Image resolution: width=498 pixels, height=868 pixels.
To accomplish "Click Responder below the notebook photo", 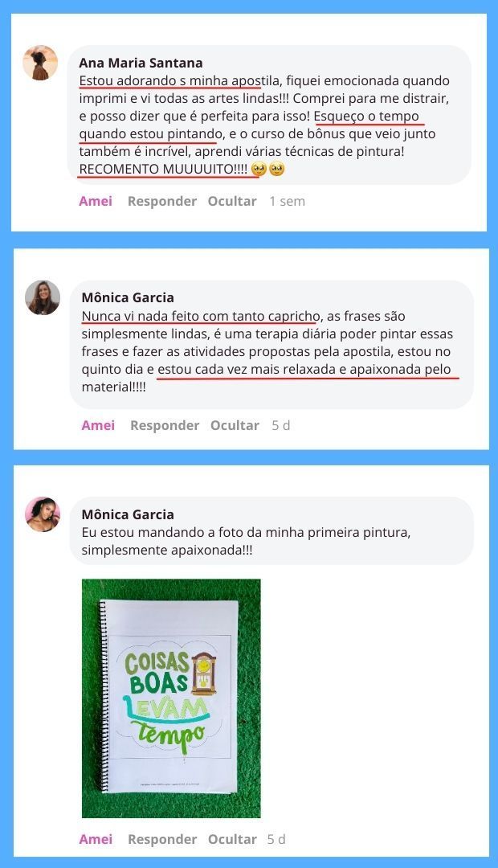I will (x=162, y=838).
